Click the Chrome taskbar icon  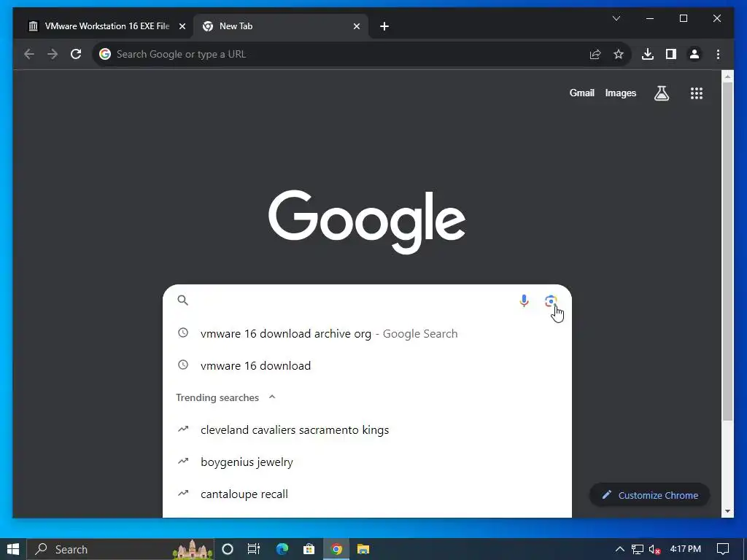[336, 549]
